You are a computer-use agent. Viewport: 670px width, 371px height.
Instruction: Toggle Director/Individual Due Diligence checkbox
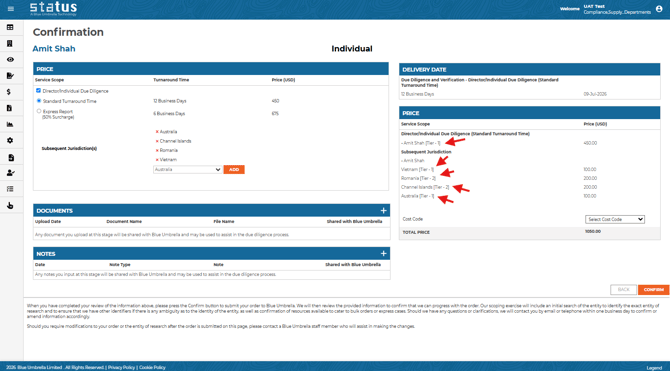coord(38,91)
